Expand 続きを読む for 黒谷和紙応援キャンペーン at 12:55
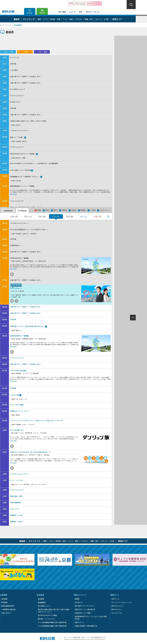The image size is (147, 644). pos(13,194)
